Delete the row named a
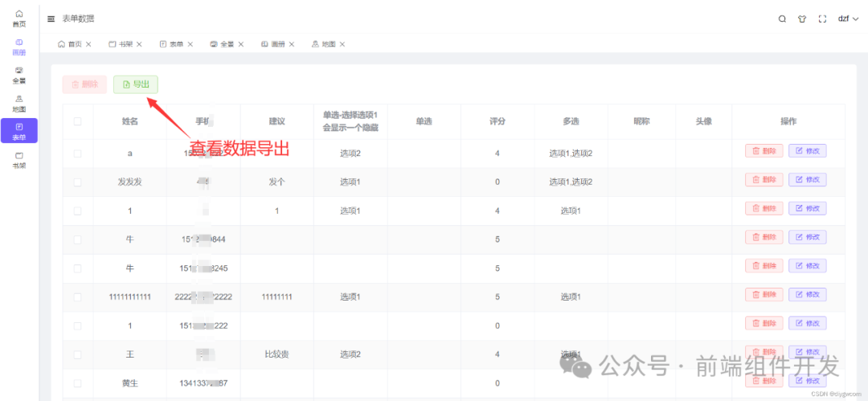This screenshot has width=868, height=401. [x=764, y=150]
